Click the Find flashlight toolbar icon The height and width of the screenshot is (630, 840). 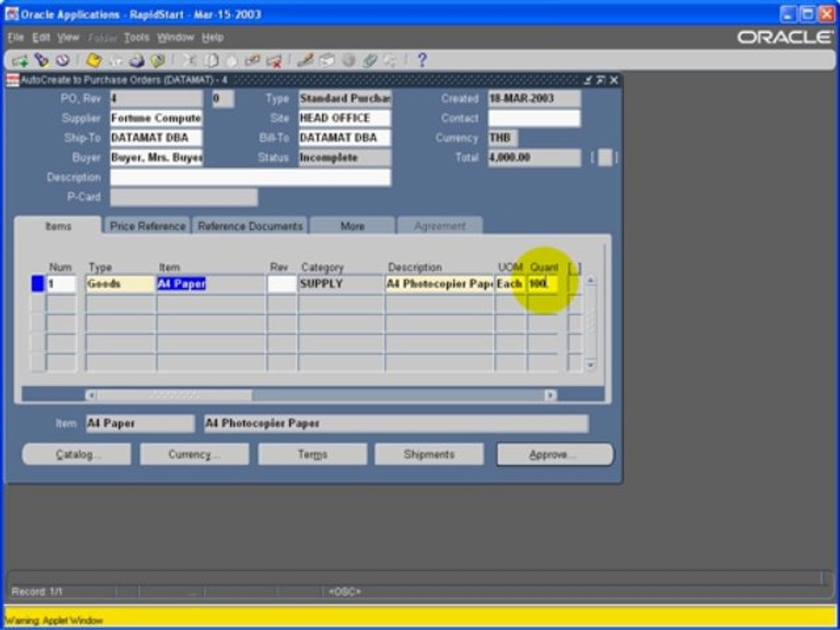tap(41, 60)
